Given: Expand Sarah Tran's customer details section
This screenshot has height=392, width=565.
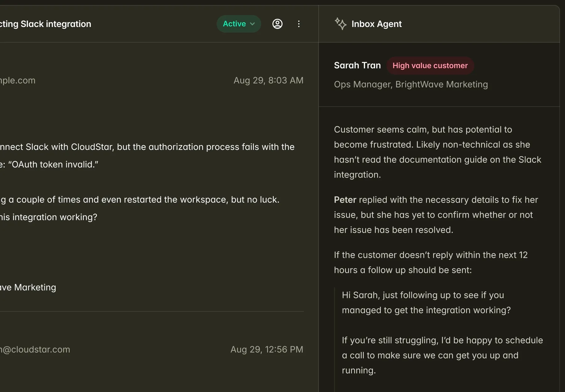Looking at the screenshot, I should (357, 65).
